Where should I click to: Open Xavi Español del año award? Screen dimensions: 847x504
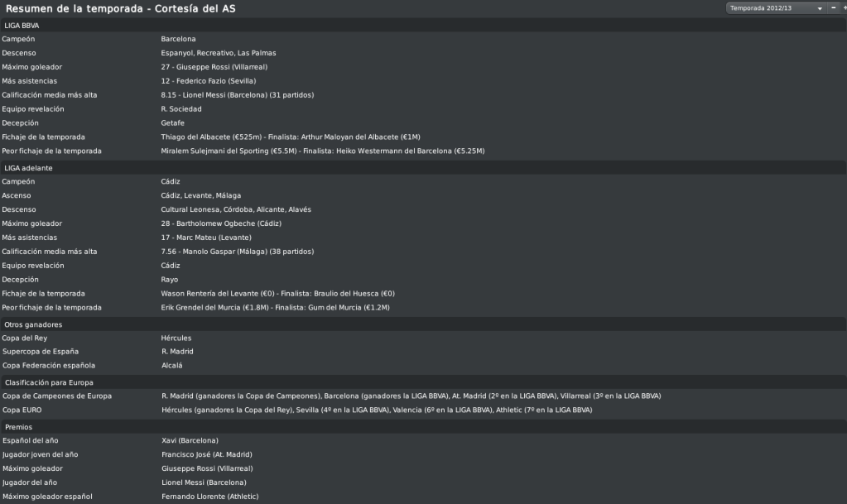tap(190, 440)
